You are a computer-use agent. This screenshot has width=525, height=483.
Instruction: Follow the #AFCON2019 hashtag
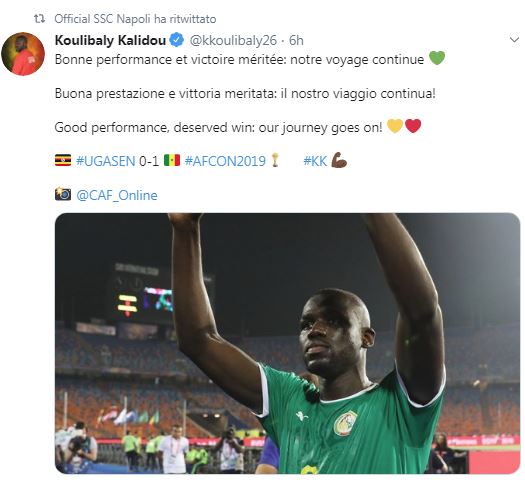(x=225, y=161)
